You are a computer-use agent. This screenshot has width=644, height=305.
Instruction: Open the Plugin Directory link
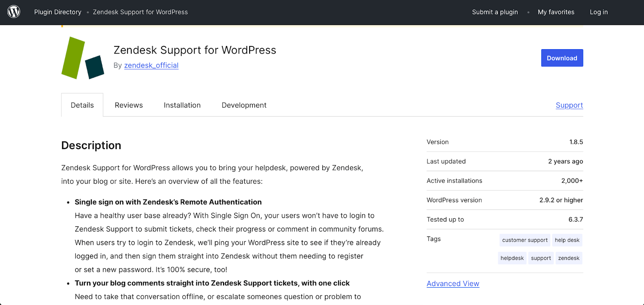(x=58, y=12)
